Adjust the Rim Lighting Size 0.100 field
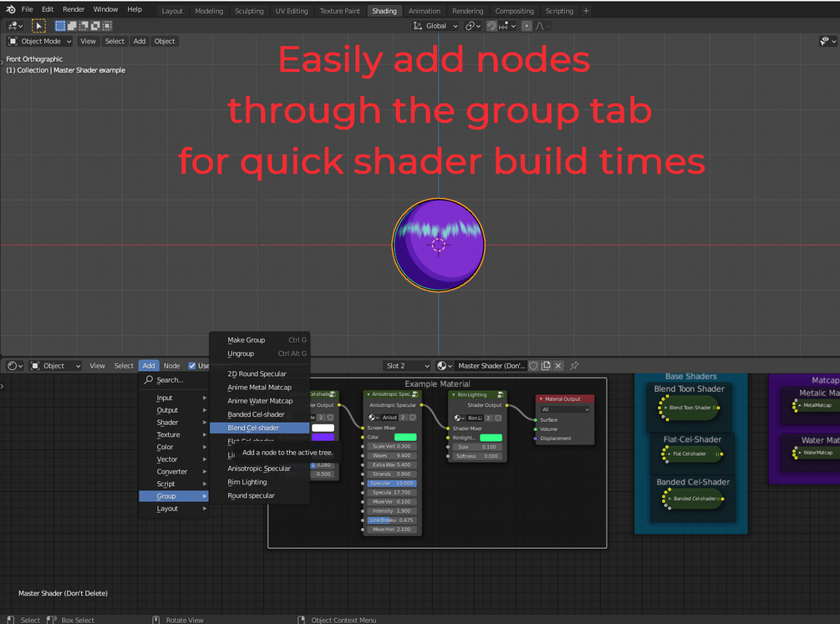840x624 pixels. tap(477, 447)
